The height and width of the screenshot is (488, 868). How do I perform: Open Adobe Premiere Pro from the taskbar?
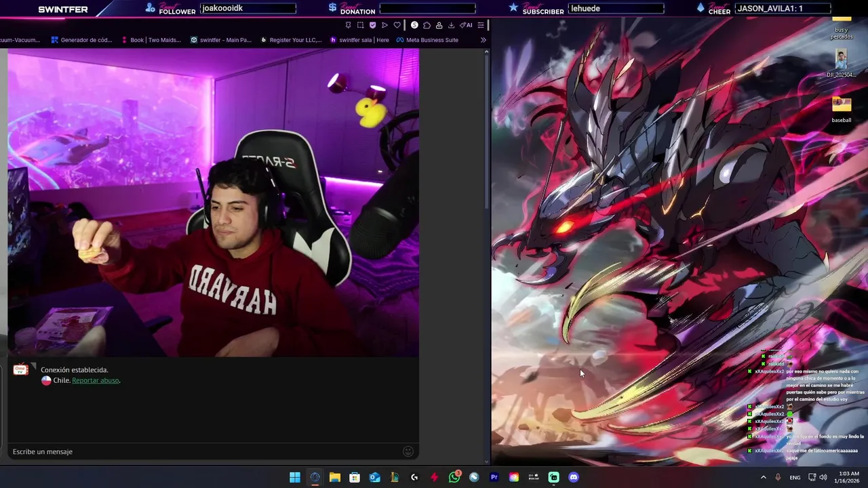point(494,477)
